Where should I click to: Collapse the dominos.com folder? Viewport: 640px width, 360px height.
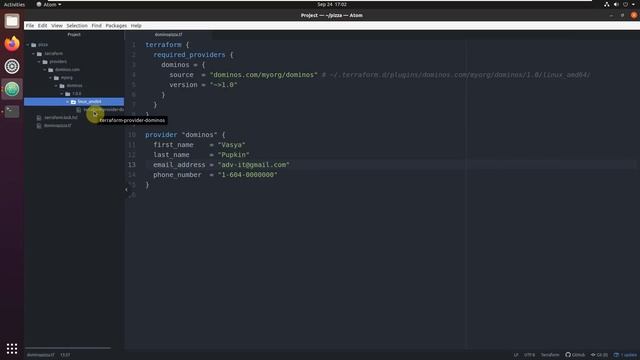pyautogui.click(x=45, y=70)
